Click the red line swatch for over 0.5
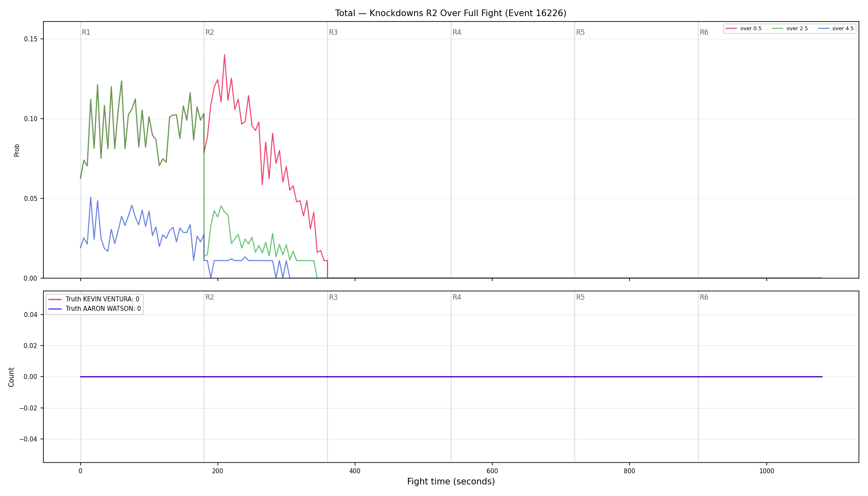The height and width of the screenshot is (496, 868). coord(731,29)
